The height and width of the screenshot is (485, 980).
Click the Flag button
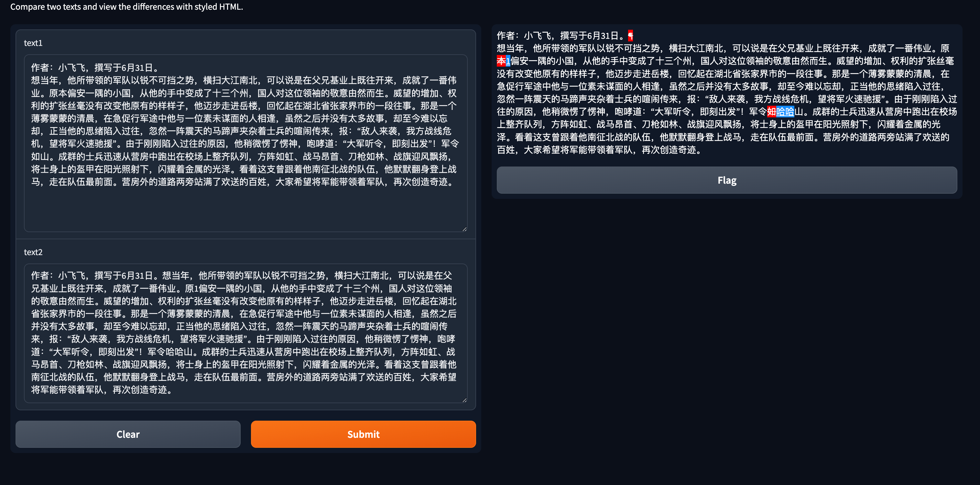pos(726,180)
